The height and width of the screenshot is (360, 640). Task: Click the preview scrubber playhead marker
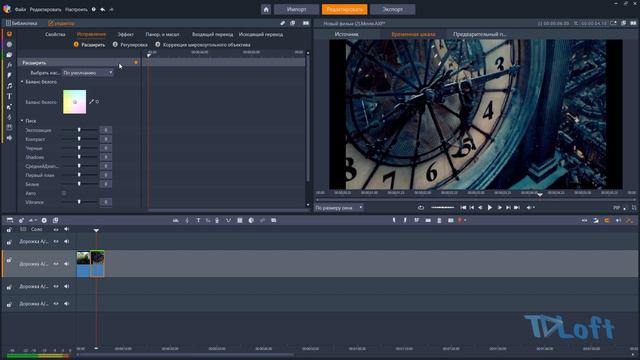click(x=540, y=195)
